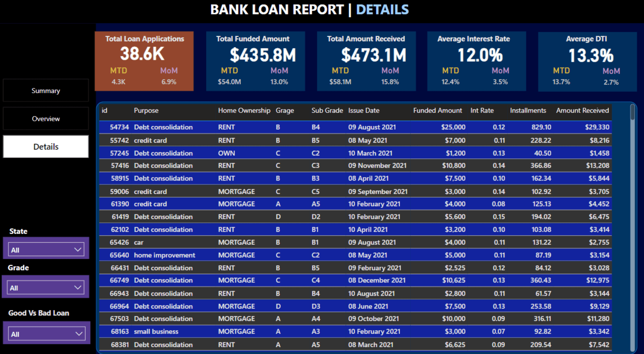Sort by Sub Grade column header
The image size is (644, 354).
point(327,111)
